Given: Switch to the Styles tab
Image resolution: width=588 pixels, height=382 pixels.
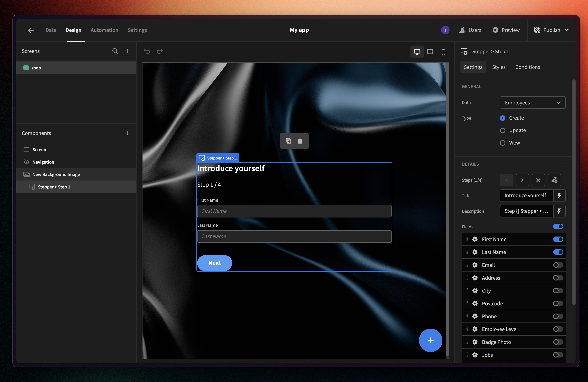Looking at the screenshot, I should (x=499, y=67).
